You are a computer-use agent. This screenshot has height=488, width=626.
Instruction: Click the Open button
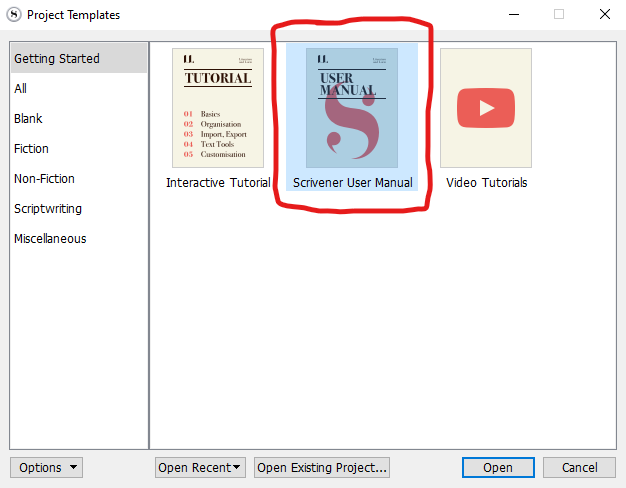498,468
